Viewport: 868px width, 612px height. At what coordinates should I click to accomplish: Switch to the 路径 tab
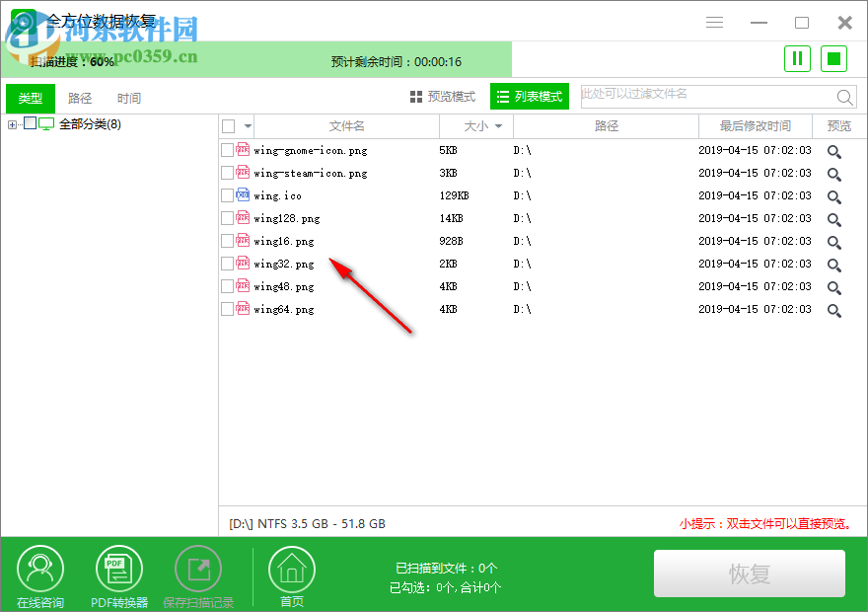tap(80, 99)
